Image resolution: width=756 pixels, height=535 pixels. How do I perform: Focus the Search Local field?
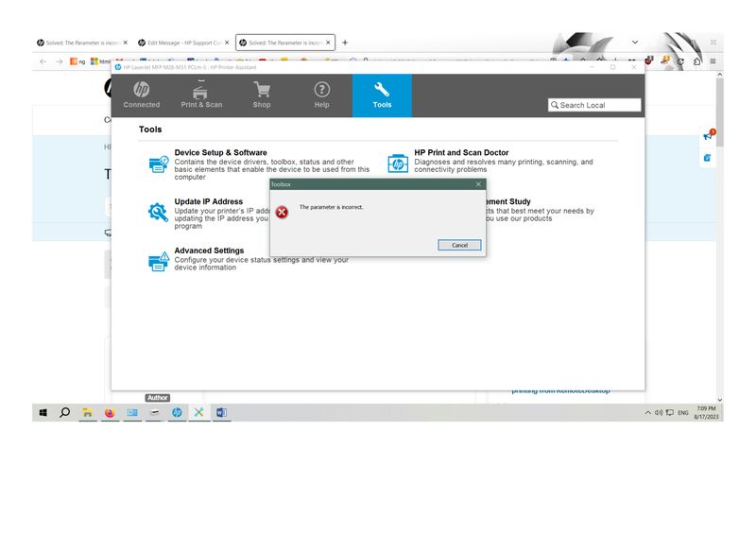pyautogui.click(x=594, y=105)
